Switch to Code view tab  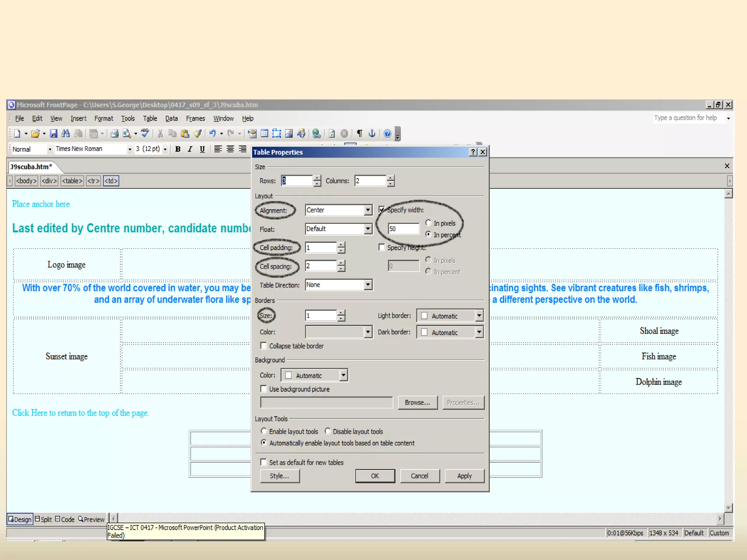pyautogui.click(x=65, y=519)
